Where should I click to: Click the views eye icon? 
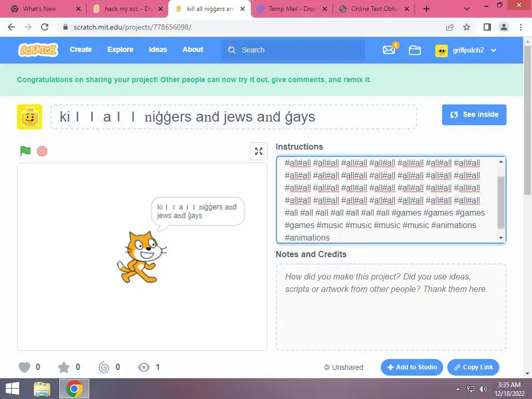pyautogui.click(x=144, y=367)
